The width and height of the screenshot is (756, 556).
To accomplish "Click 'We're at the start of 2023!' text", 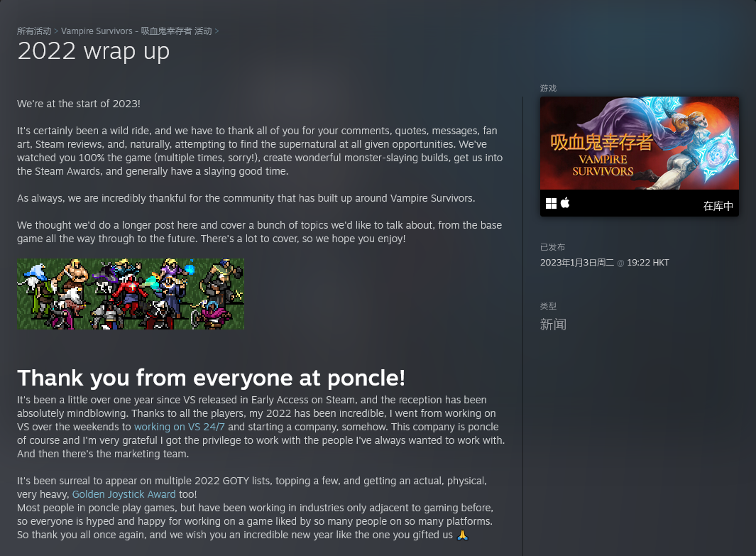I will click(79, 104).
